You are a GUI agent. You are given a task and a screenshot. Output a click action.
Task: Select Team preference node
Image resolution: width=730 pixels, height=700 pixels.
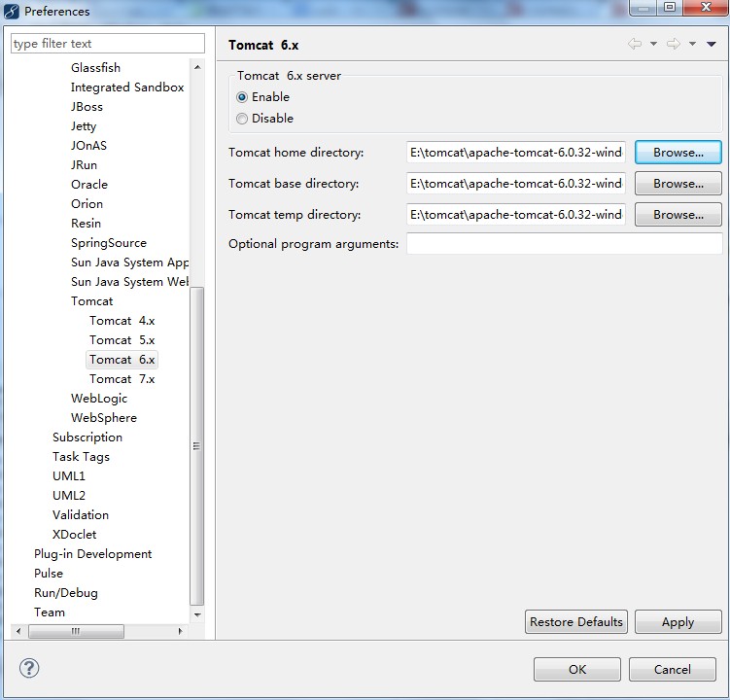coord(50,612)
